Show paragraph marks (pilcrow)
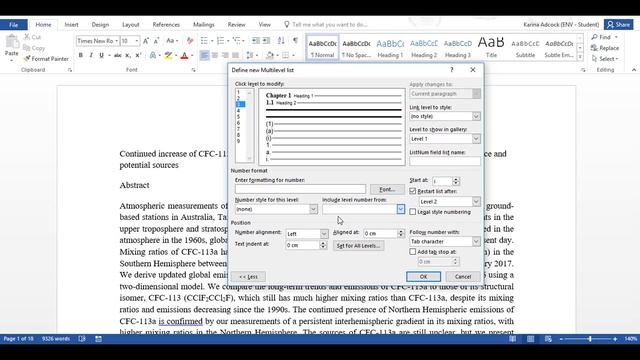Image resolution: width=640 pixels, height=360 pixels. [x=295, y=40]
